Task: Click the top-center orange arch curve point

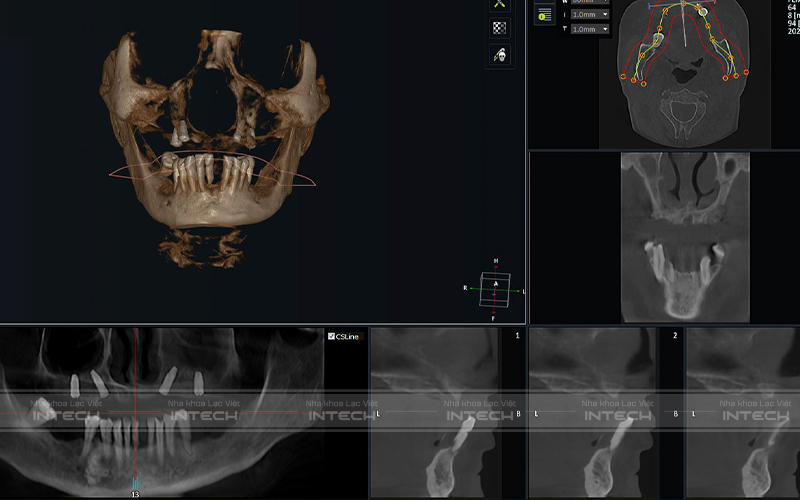Action: point(685,6)
